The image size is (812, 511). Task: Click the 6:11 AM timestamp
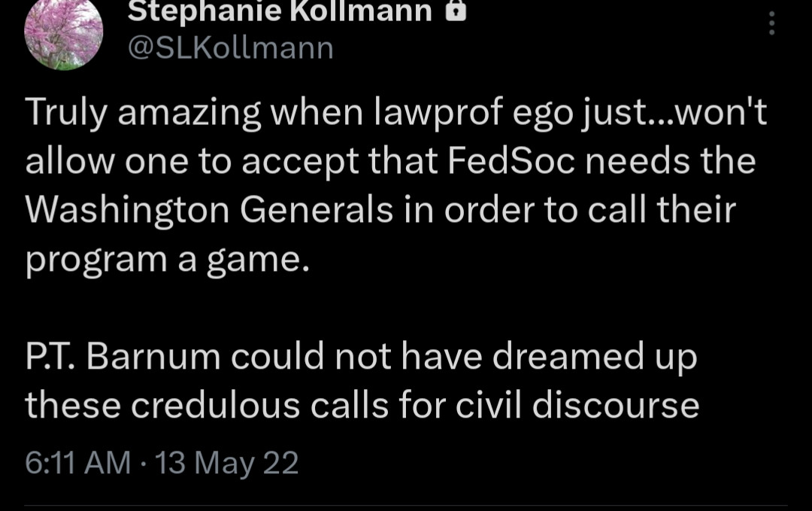pos(77,462)
